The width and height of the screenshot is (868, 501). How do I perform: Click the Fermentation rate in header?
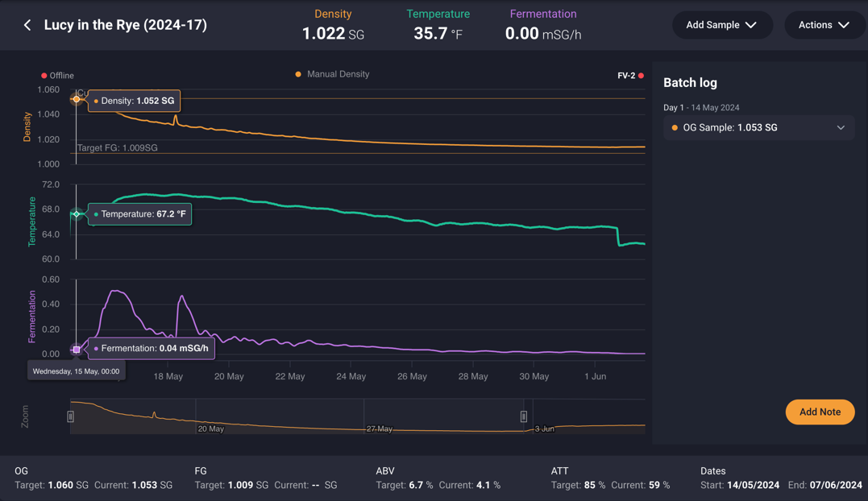pos(542,33)
